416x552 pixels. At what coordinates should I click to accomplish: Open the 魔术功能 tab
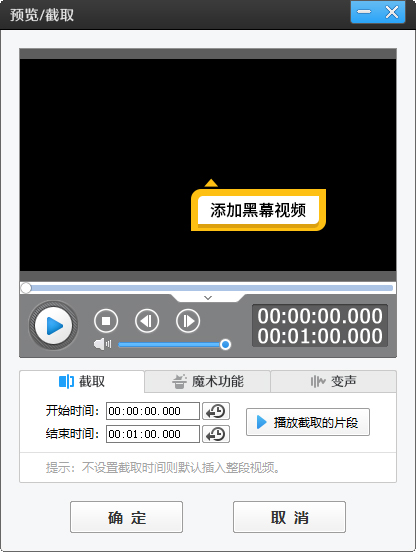(208, 381)
